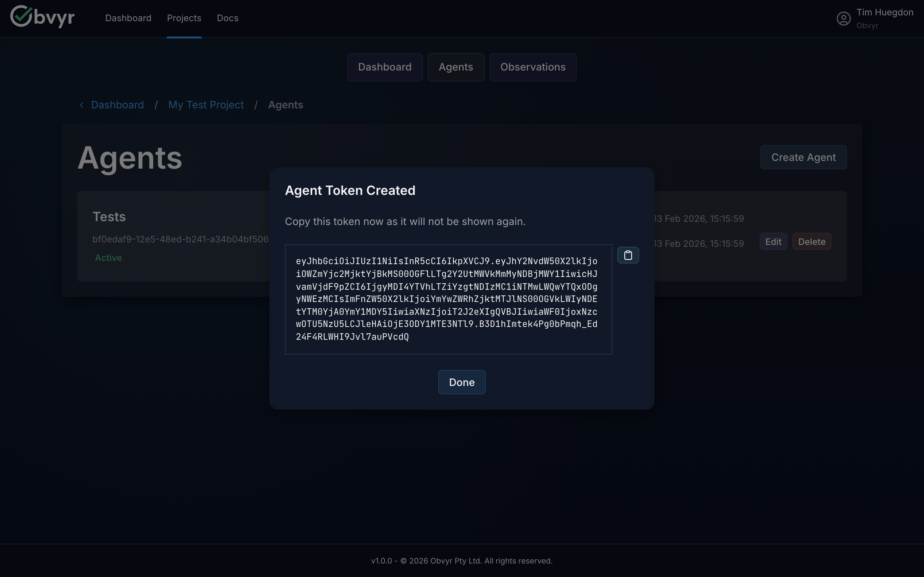Image resolution: width=924 pixels, height=577 pixels.
Task: Dismiss the dialog with the Done button
Action: 461,382
